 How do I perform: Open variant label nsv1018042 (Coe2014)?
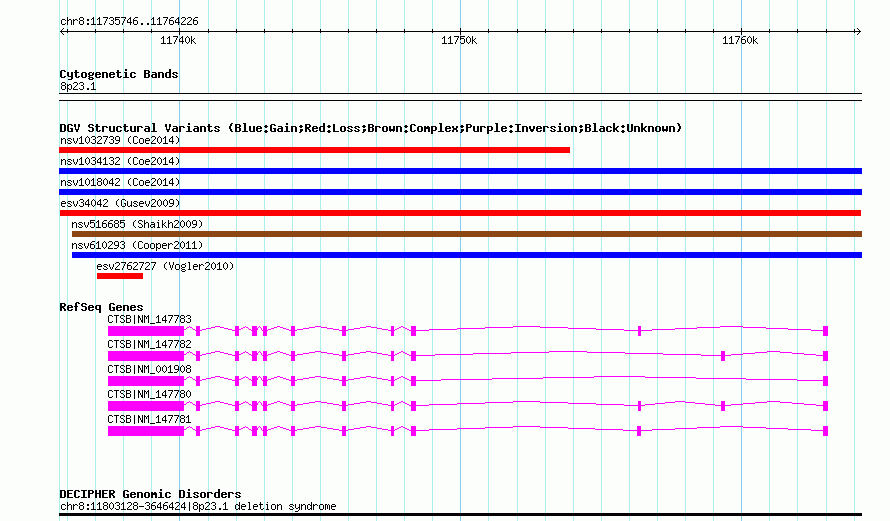click(x=120, y=182)
